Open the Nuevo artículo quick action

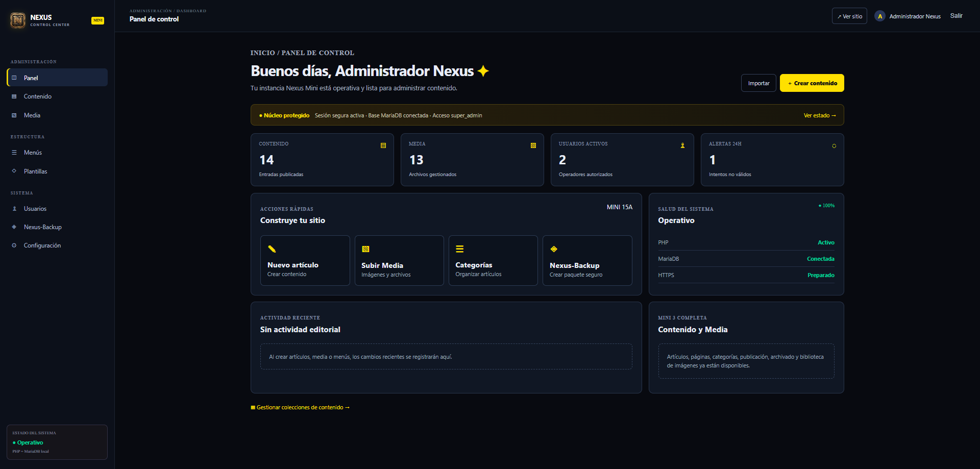point(305,260)
